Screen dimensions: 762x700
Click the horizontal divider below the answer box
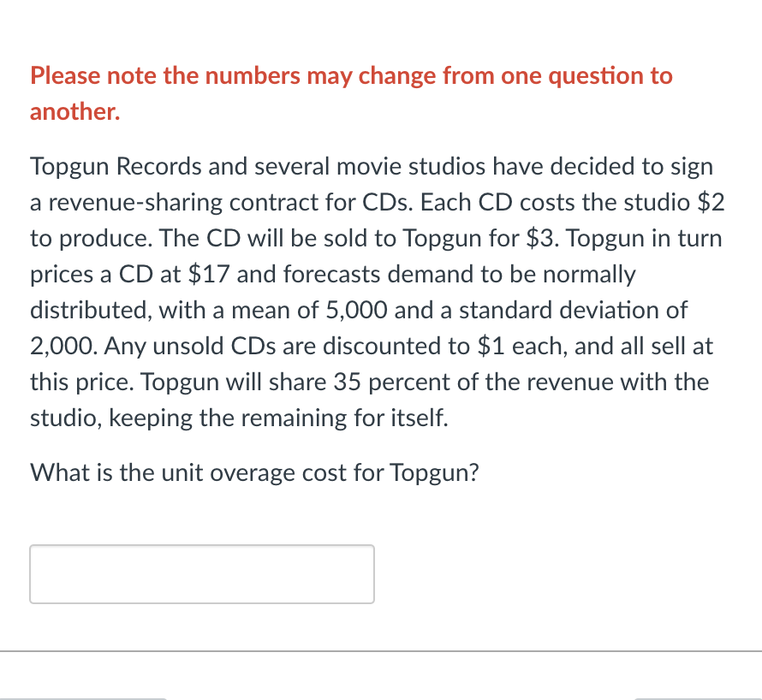[x=381, y=649]
